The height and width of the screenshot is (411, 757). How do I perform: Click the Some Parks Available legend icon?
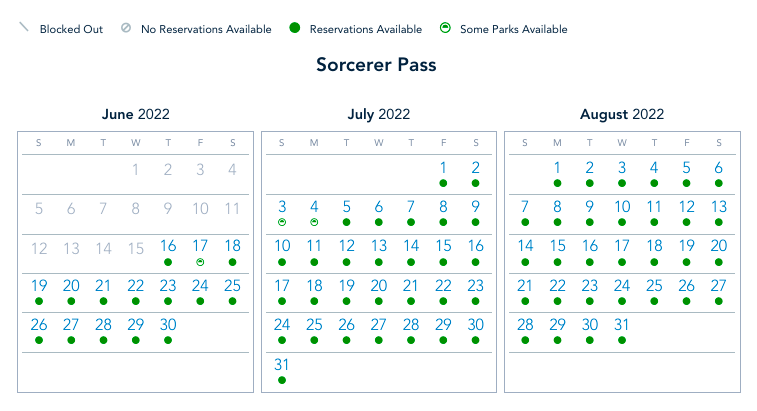[445, 29]
